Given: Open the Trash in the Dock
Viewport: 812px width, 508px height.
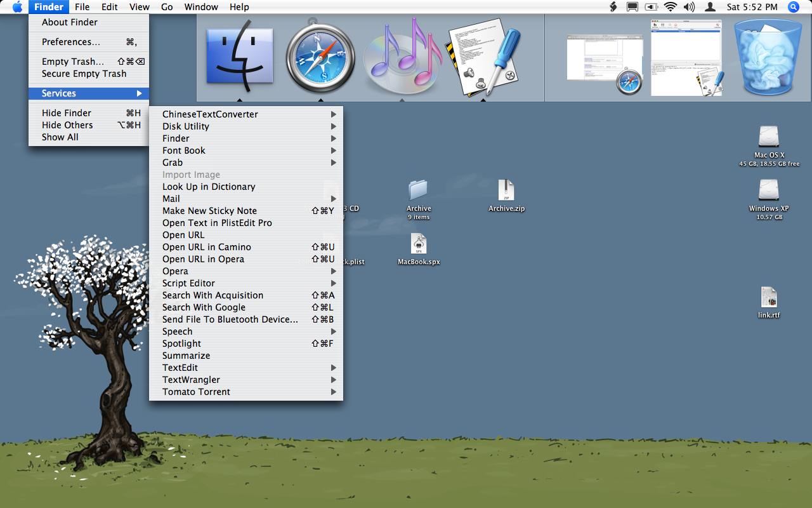Looking at the screenshot, I should tap(768, 56).
